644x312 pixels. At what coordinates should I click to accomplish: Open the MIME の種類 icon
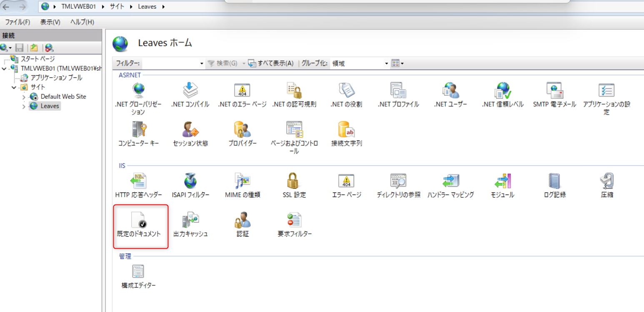click(242, 182)
